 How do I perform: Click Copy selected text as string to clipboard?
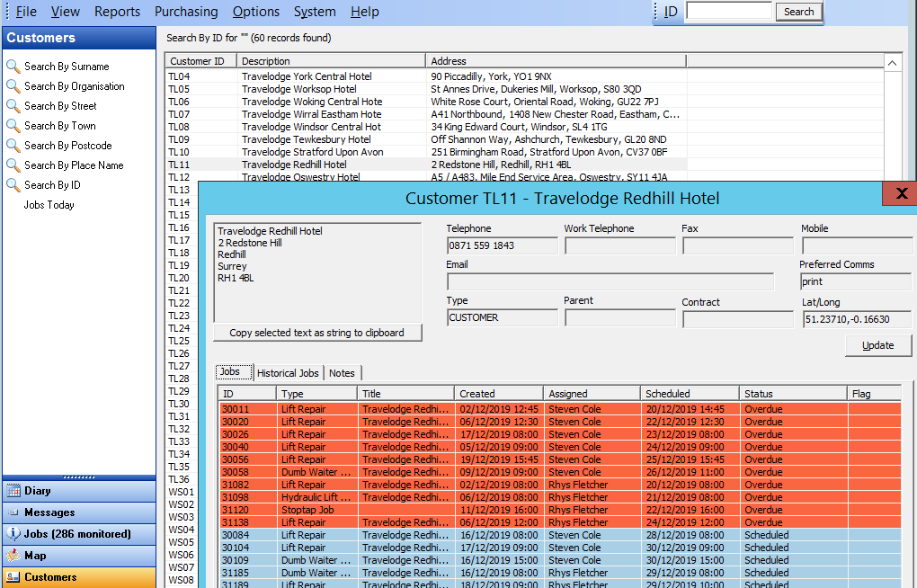(316, 333)
